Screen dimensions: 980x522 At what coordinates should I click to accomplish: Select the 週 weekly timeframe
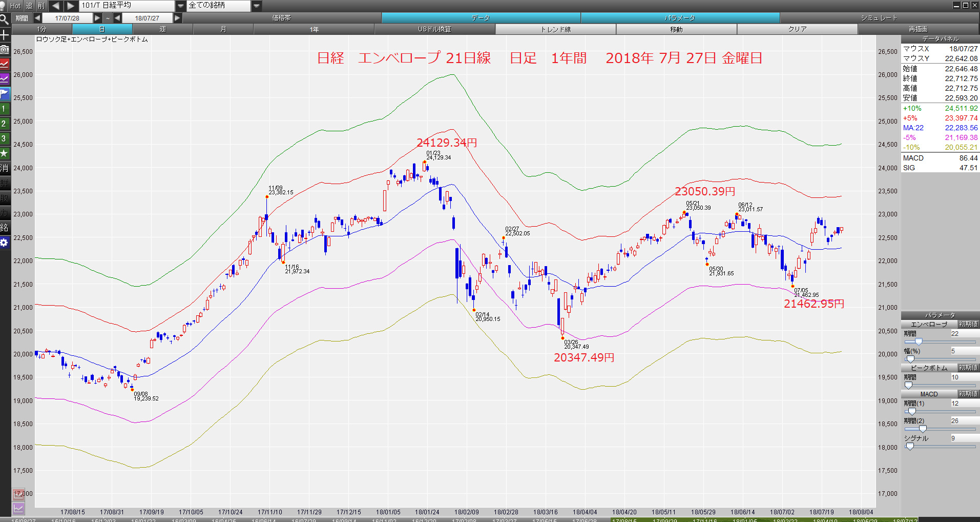(162, 29)
